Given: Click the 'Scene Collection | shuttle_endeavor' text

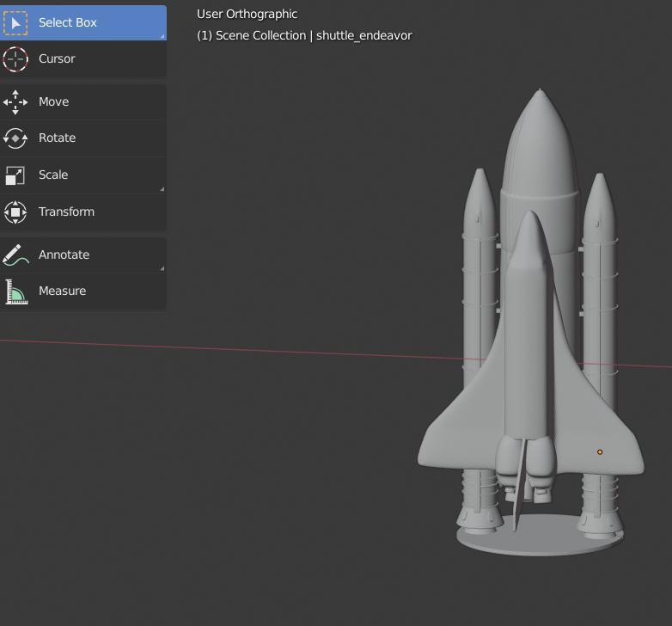Looking at the screenshot, I should click(x=314, y=35).
